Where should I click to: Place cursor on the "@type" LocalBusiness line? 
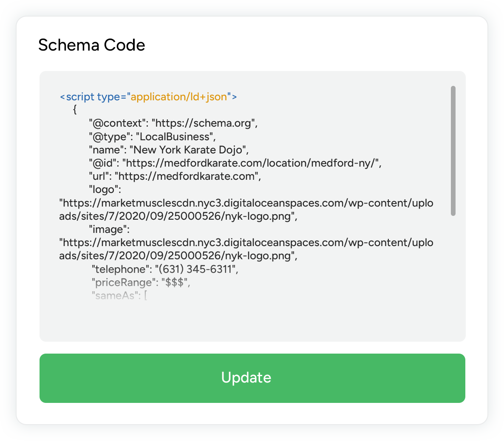152,136
